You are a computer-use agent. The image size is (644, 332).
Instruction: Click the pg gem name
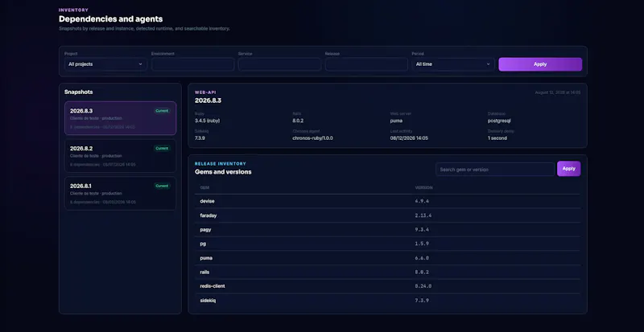click(203, 244)
